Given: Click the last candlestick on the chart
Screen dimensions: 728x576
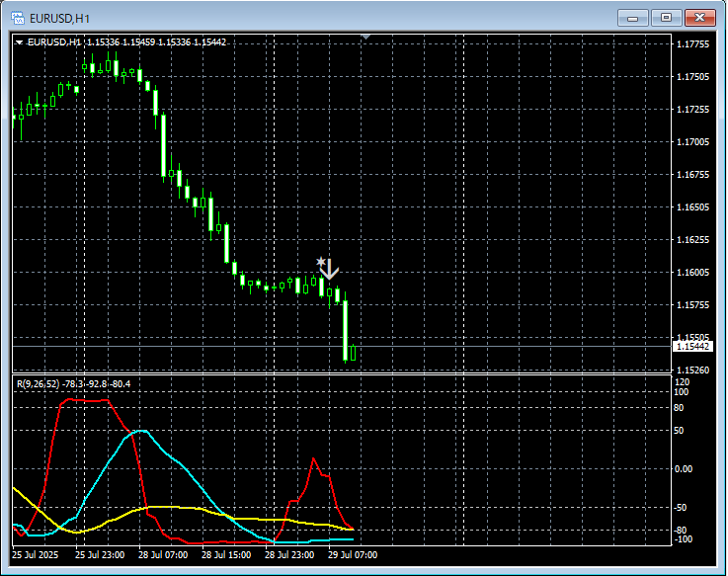Looking at the screenshot, I should tap(354, 353).
